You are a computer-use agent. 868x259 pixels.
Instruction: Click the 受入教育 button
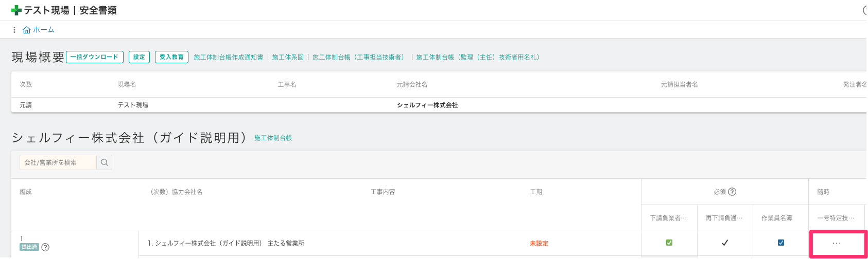(x=171, y=57)
